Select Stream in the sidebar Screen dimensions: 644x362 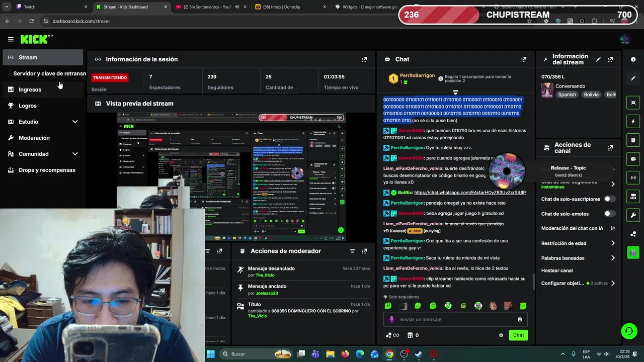(43, 57)
